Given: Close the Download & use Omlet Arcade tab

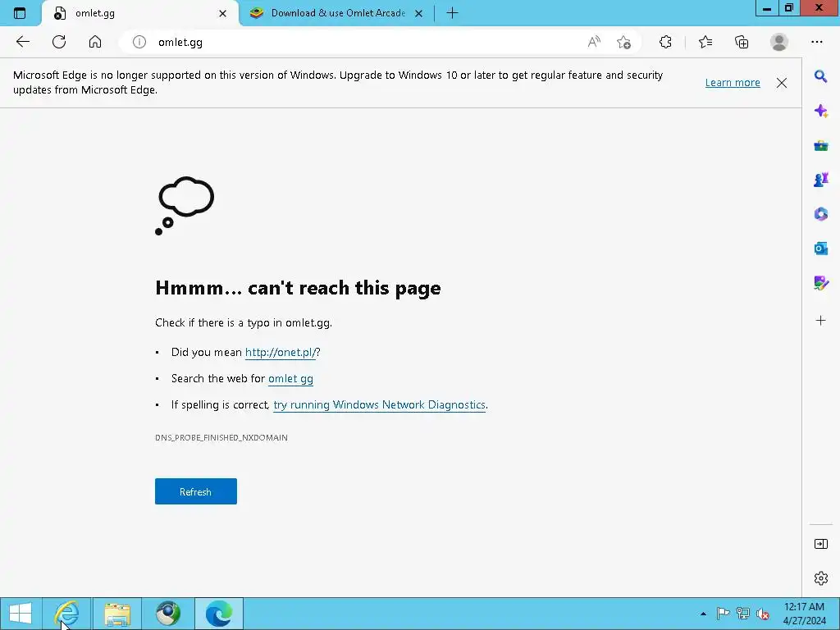Looking at the screenshot, I should click(x=419, y=13).
